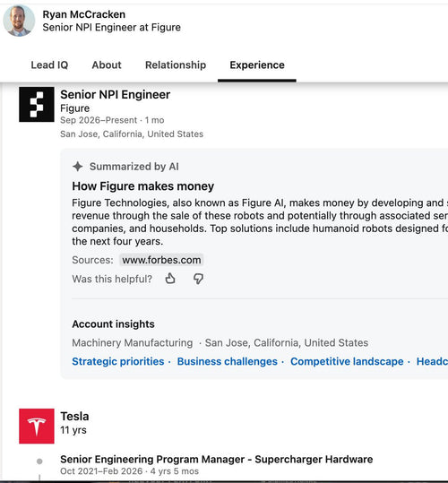Select the Experience tab
The width and height of the screenshot is (448, 483).
pos(257,65)
